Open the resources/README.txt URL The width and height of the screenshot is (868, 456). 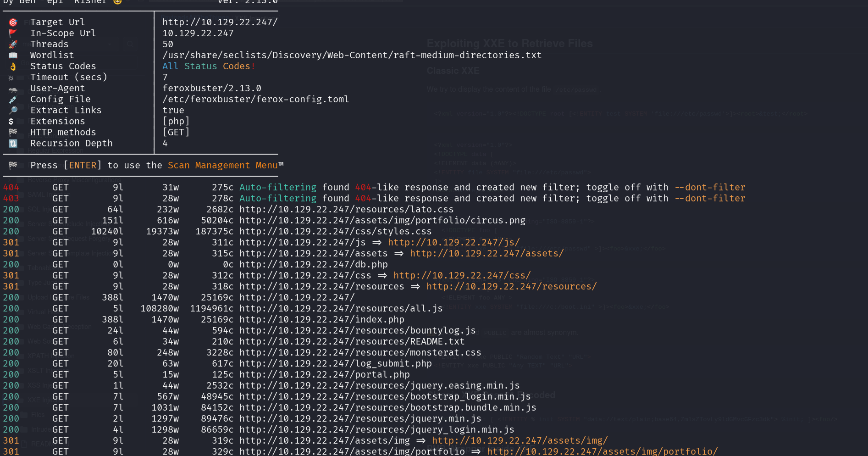click(x=352, y=342)
